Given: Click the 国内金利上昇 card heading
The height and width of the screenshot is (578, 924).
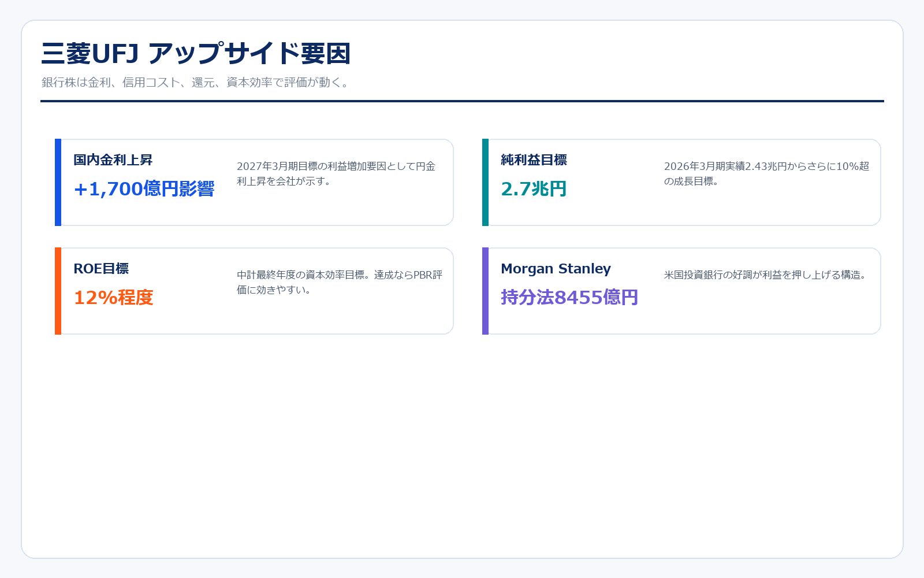Looking at the screenshot, I should (x=113, y=160).
